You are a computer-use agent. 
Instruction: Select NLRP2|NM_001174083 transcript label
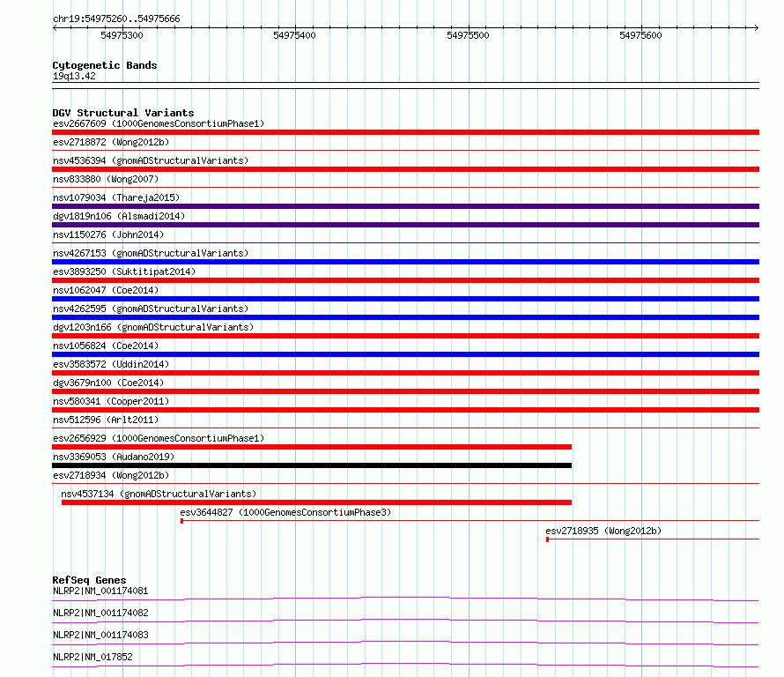point(100,635)
